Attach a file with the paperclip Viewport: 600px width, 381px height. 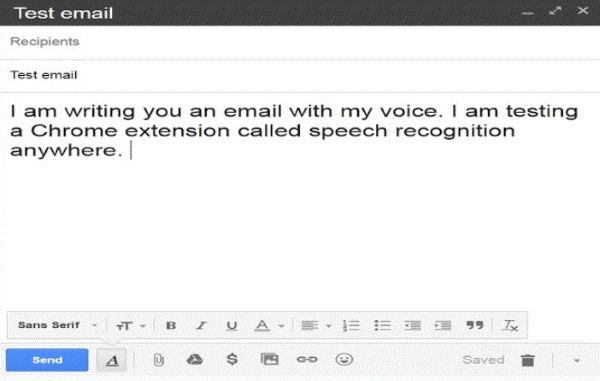158,360
